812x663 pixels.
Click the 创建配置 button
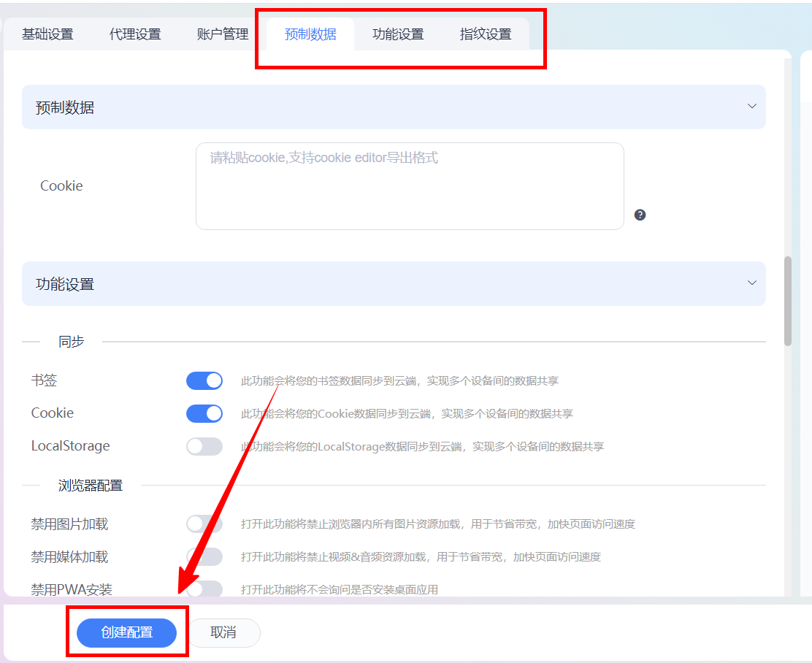click(x=126, y=632)
